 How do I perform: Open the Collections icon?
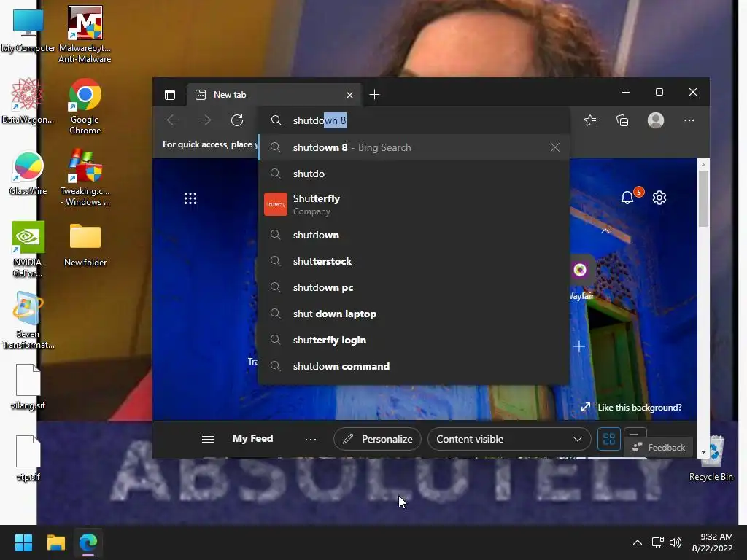point(622,120)
